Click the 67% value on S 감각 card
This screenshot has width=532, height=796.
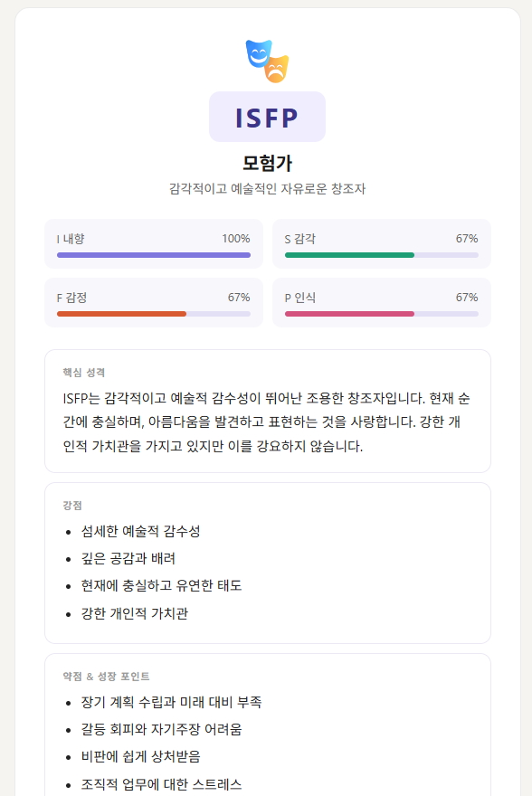coord(467,239)
